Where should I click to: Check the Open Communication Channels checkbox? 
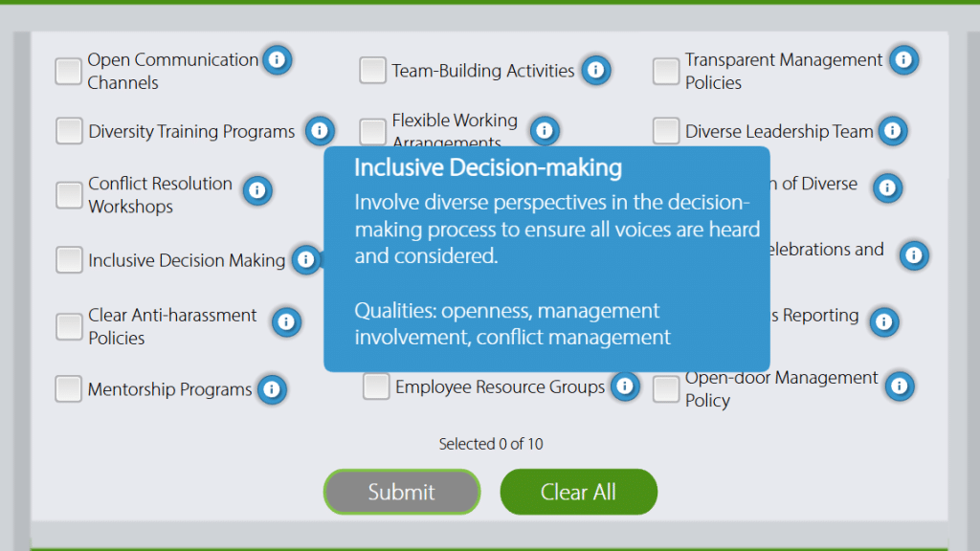pyautogui.click(x=68, y=71)
